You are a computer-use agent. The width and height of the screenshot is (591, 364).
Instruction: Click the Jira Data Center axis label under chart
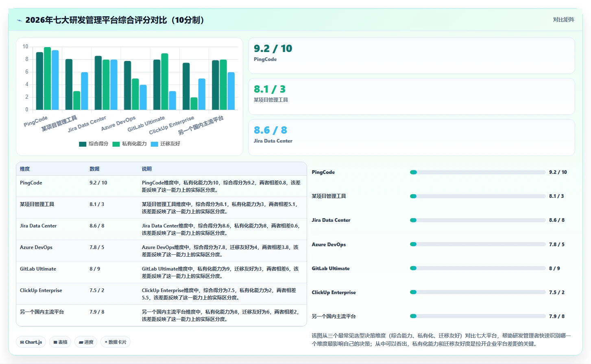[x=87, y=124]
